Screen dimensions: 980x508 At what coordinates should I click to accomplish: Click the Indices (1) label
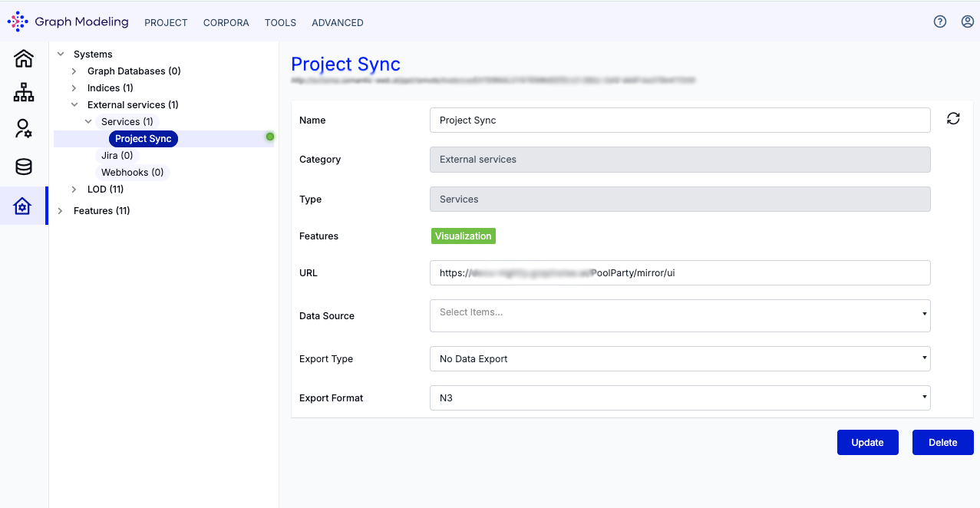click(111, 87)
